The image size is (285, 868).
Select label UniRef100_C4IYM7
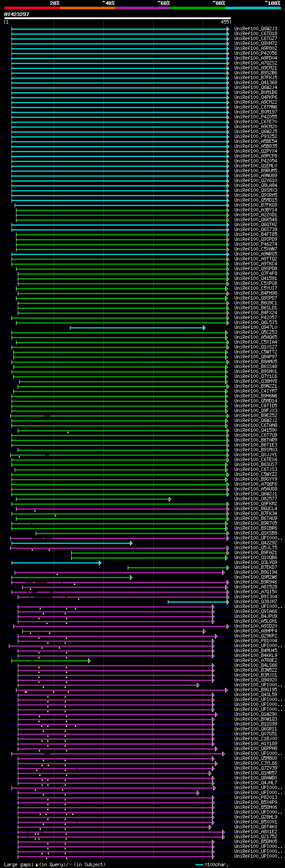[x=256, y=391]
